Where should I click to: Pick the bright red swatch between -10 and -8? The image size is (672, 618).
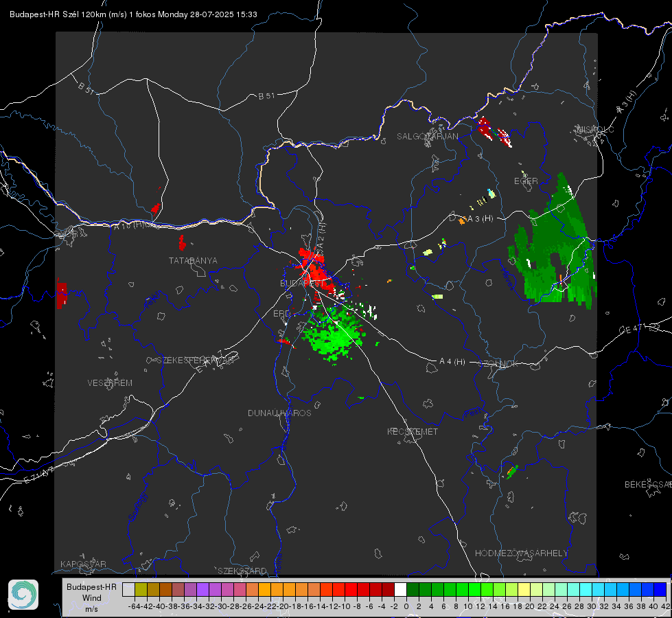tap(351, 589)
